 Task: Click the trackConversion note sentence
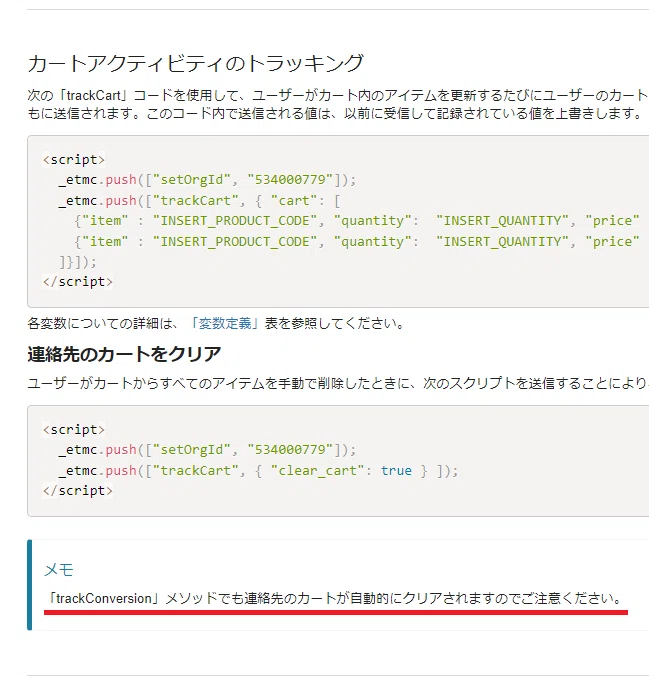335,598
